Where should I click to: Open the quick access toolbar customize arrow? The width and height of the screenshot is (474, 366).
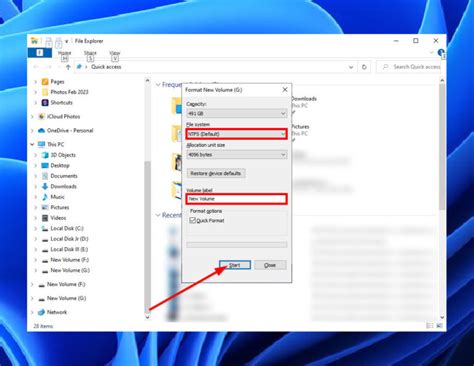pyautogui.click(x=67, y=41)
